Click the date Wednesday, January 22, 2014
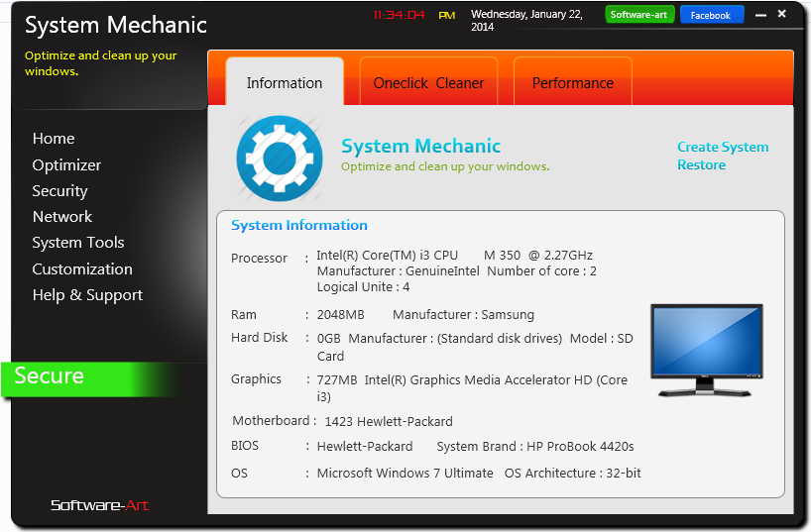The image size is (811, 532). 526,20
